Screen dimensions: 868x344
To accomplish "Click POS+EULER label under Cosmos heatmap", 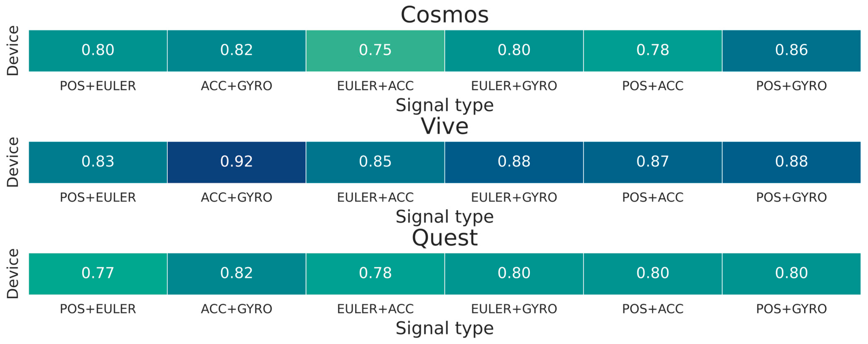I will tap(98, 86).
